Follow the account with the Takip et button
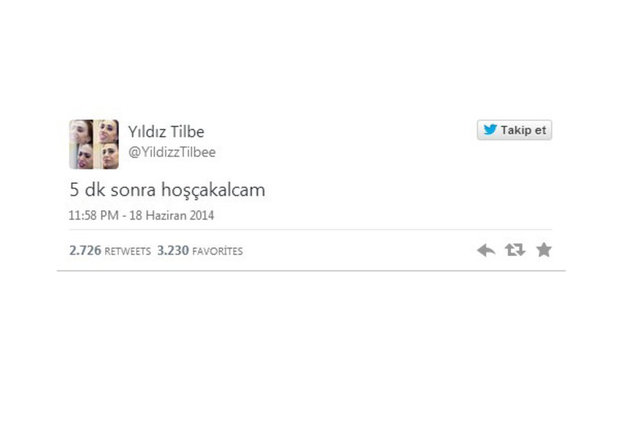The width and height of the screenshot is (640, 423). (x=514, y=130)
